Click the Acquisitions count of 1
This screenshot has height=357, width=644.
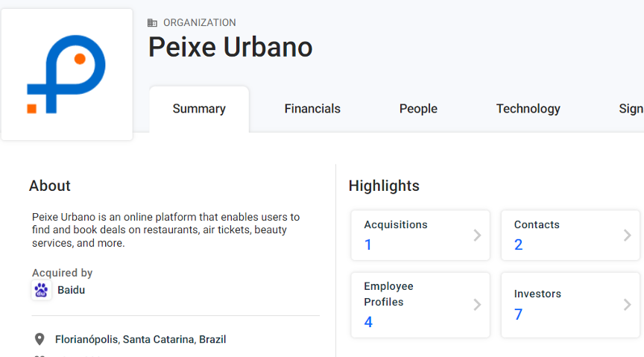click(368, 245)
